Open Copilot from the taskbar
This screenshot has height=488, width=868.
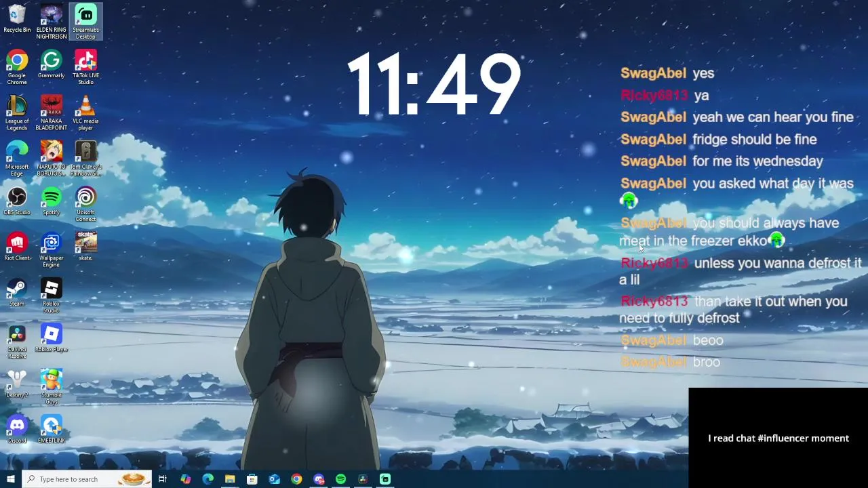pyautogui.click(x=185, y=479)
